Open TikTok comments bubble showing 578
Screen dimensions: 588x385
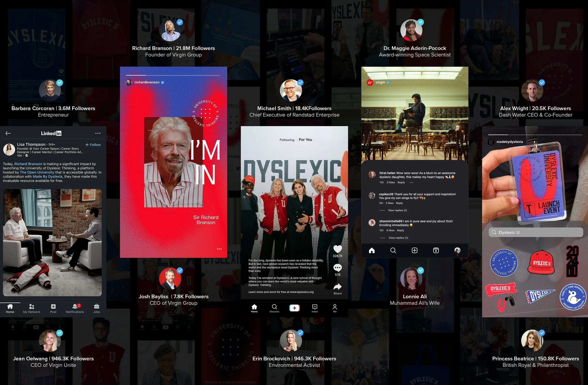[x=338, y=268]
